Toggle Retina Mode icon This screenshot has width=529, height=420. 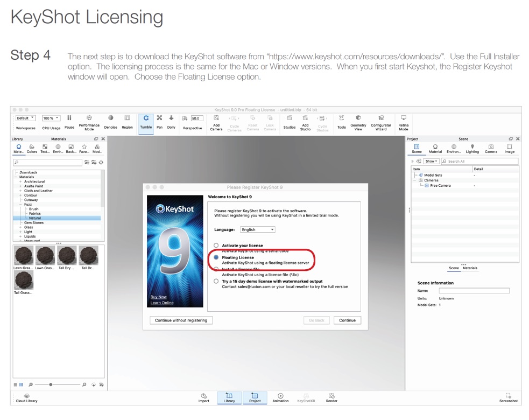[x=404, y=118]
